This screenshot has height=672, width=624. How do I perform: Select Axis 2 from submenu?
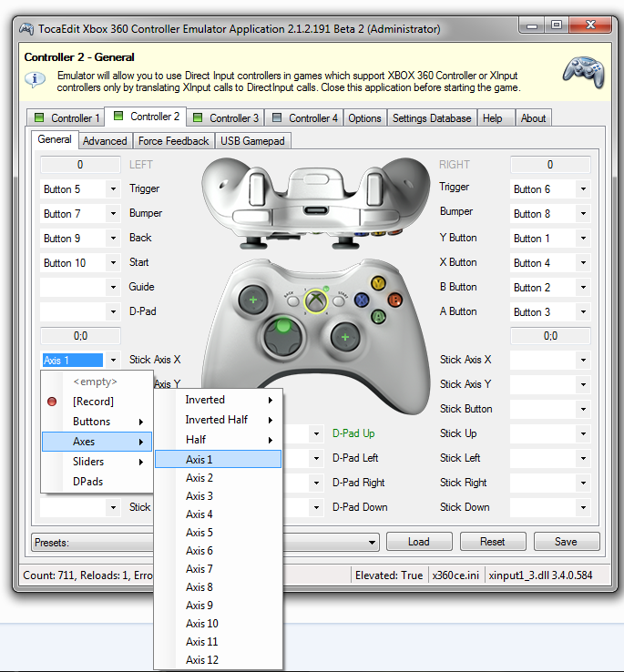tap(218, 477)
